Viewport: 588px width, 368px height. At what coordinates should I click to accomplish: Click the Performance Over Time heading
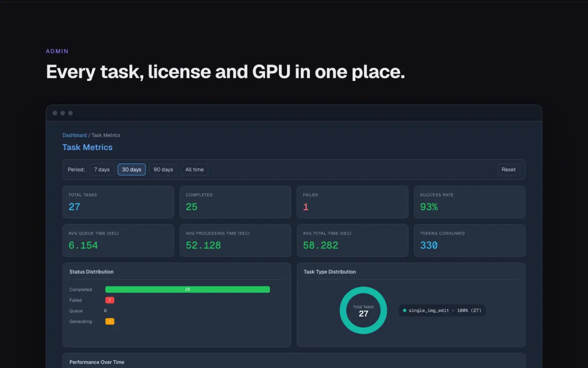coord(97,362)
